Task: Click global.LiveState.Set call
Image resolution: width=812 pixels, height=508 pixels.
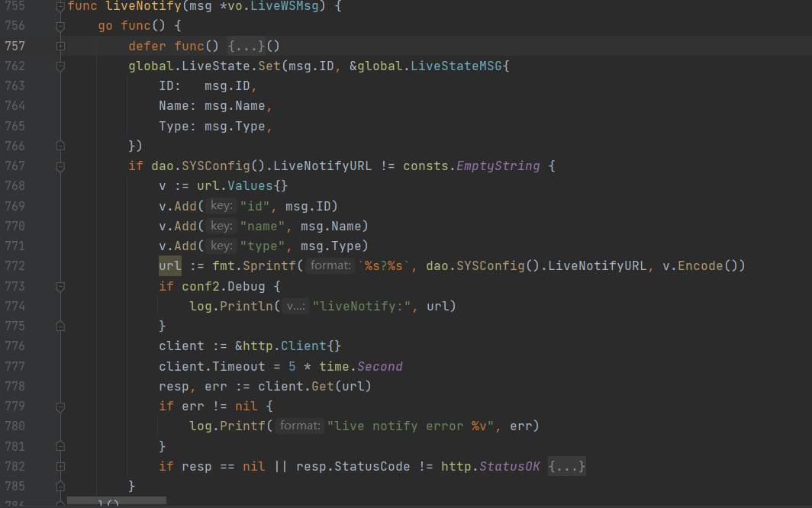Action: (205, 66)
